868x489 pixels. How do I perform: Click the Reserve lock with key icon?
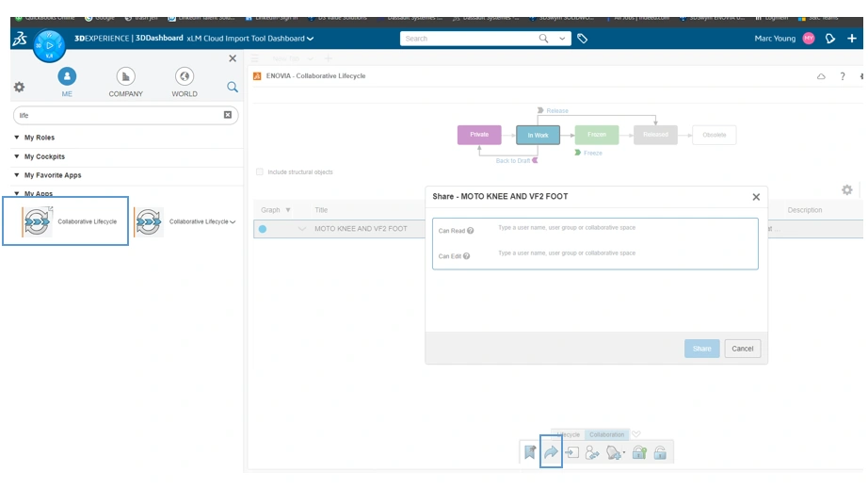[639, 452]
